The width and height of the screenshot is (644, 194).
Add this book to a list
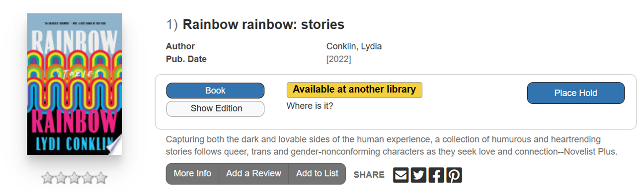pos(317,174)
